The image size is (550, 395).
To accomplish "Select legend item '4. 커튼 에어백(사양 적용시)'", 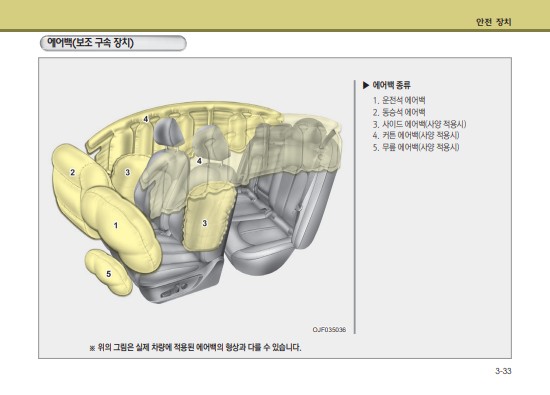I will tap(416, 135).
